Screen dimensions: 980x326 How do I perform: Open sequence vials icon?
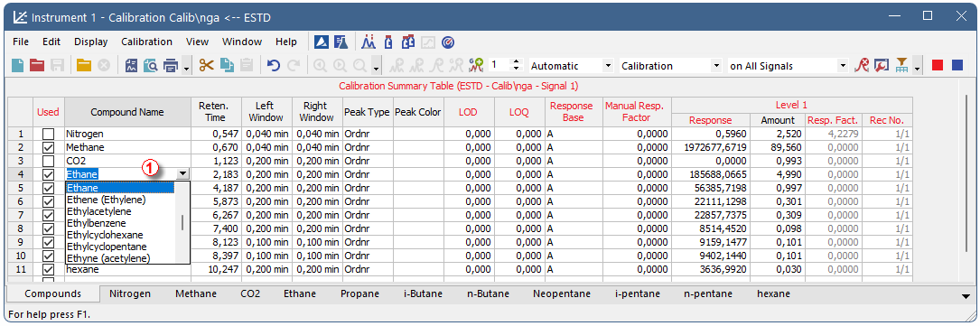click(408, 42)
